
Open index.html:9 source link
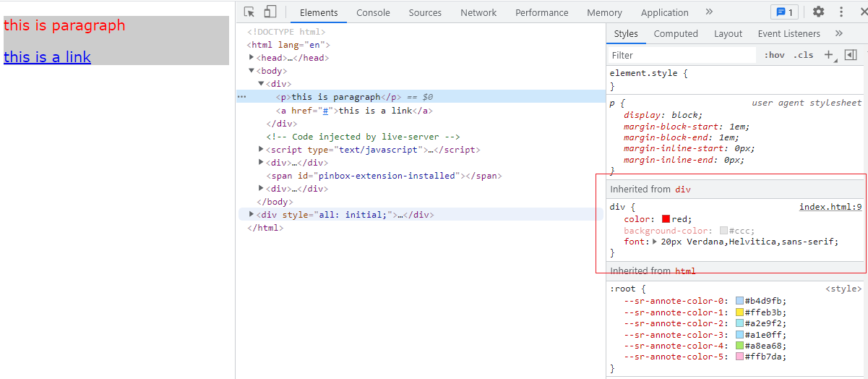coord(830,207)
